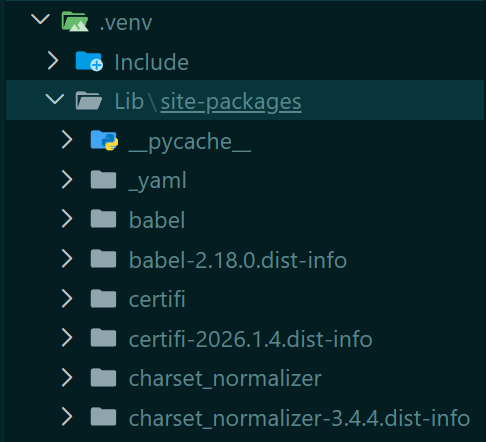The height and width of the screenshot is (442, 486).
Task: Select the Lib path segment
Action: point(129,101)
